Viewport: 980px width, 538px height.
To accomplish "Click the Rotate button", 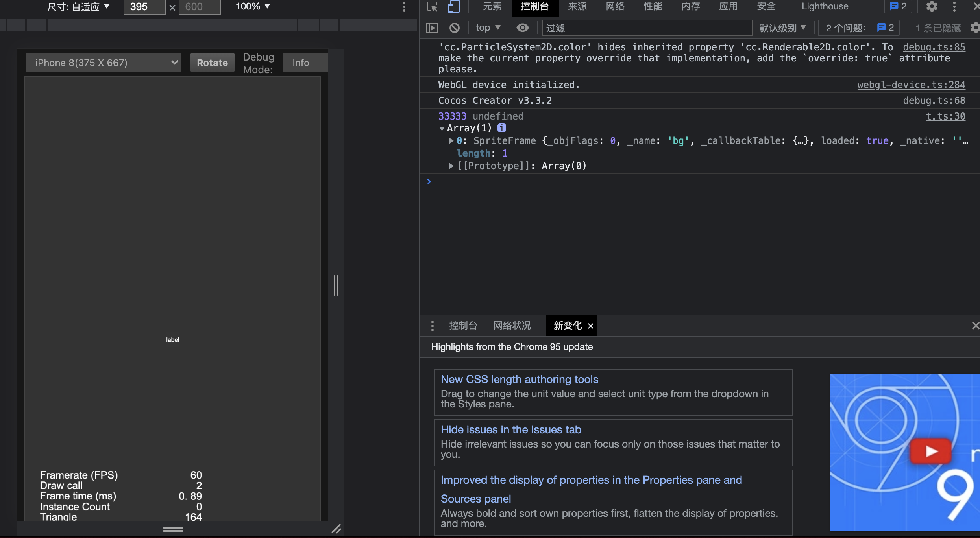I will point(212,63).
